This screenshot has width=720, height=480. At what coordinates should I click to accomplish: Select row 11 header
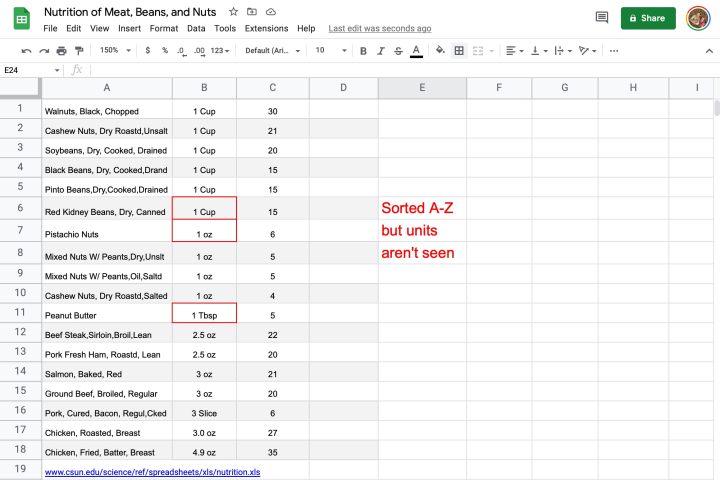pyautogui.click(x=20, y=313)
